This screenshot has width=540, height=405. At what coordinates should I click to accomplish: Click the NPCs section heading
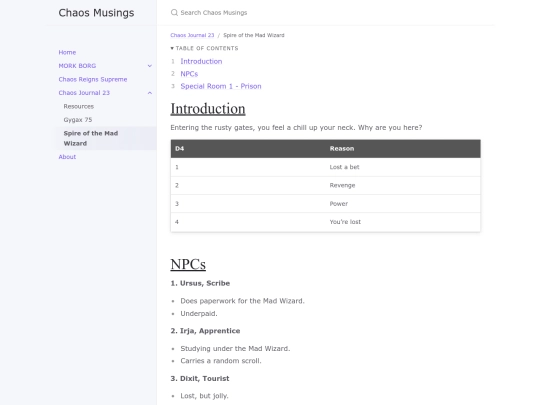[188, 264]
